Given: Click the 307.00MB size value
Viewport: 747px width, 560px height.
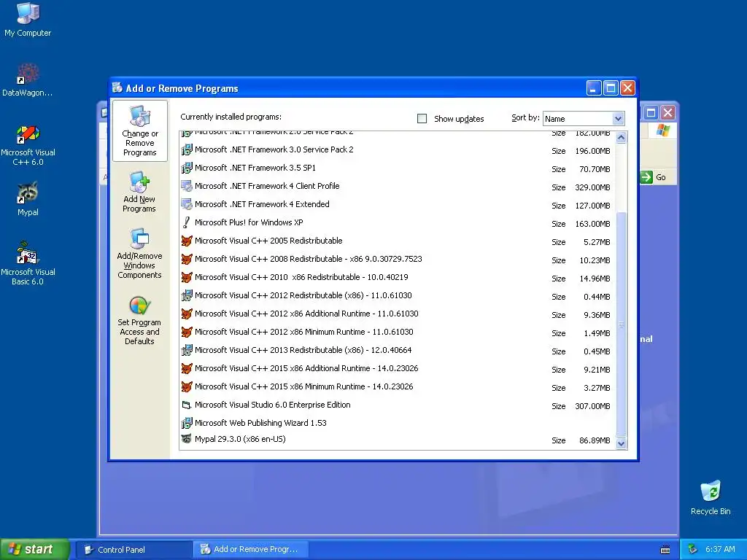Looking at the screenshot, I should click(592, 406).
